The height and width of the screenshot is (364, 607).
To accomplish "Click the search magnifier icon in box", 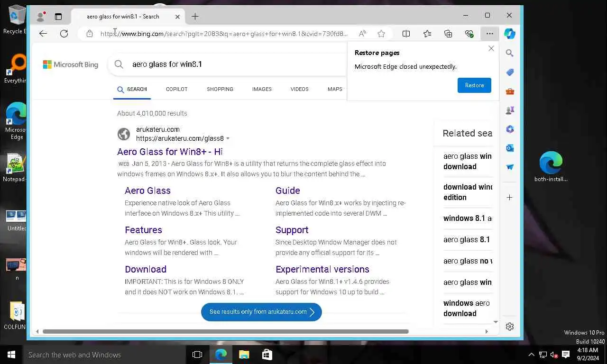I will tap(119, 64).
